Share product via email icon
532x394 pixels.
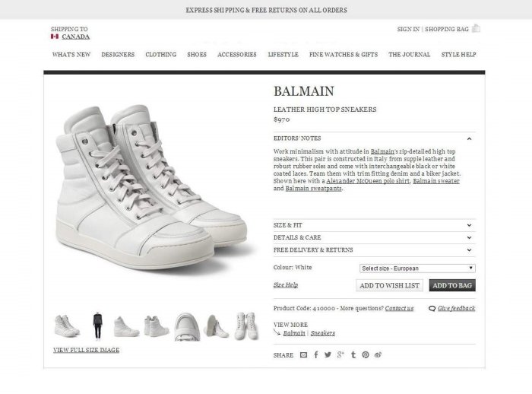[304, 354]
